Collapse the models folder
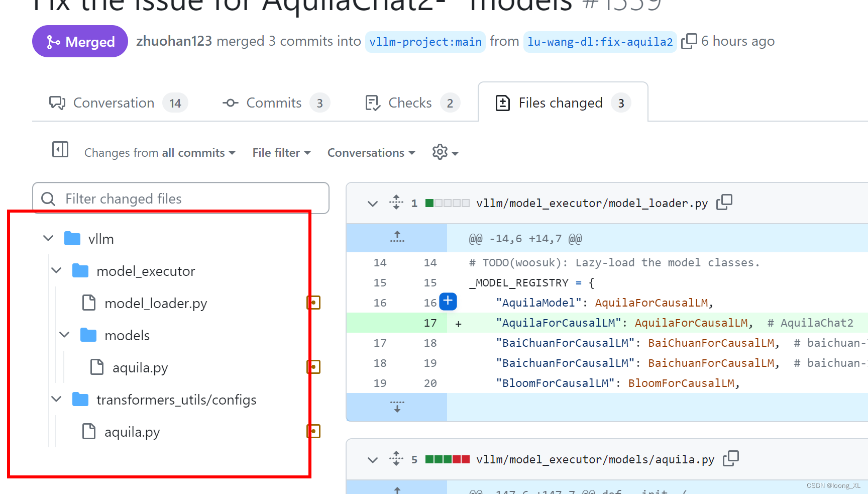 pyautogui.click(x=64, y=335)
